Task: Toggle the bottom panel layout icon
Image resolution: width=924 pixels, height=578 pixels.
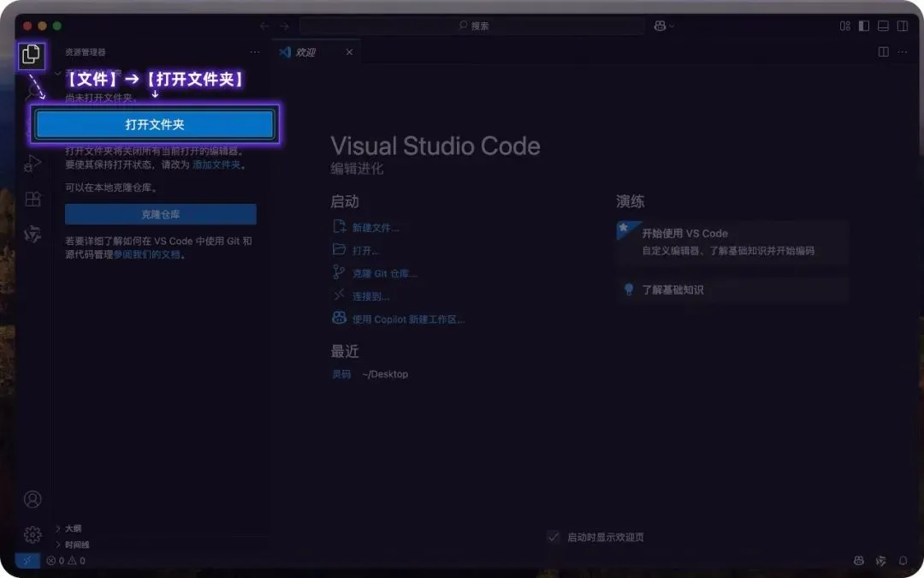Action: coord(883,26)
